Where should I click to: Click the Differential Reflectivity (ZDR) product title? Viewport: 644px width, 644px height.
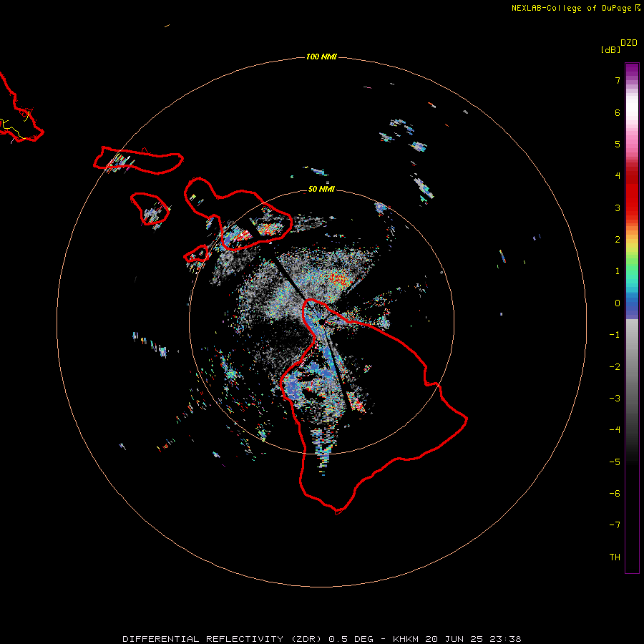click(x=222, y=639)
